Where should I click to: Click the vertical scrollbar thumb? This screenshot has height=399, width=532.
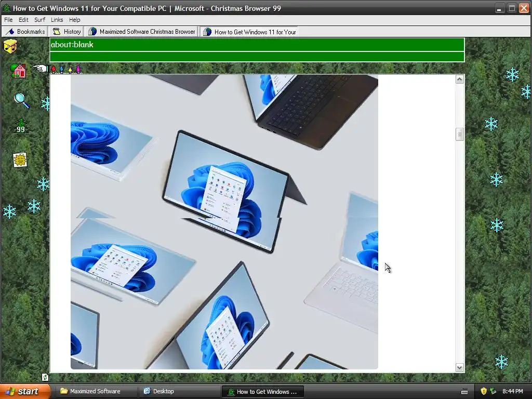(460, 134)
